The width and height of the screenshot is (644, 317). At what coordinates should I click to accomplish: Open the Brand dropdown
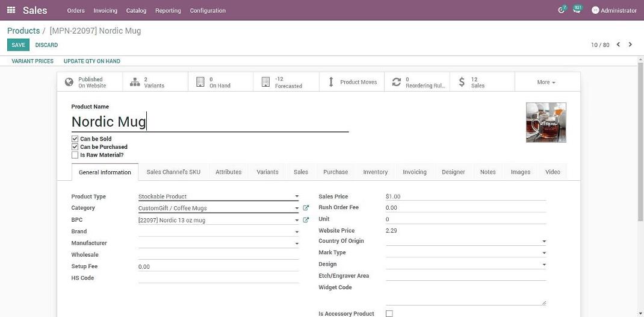[x=218, y=232]
